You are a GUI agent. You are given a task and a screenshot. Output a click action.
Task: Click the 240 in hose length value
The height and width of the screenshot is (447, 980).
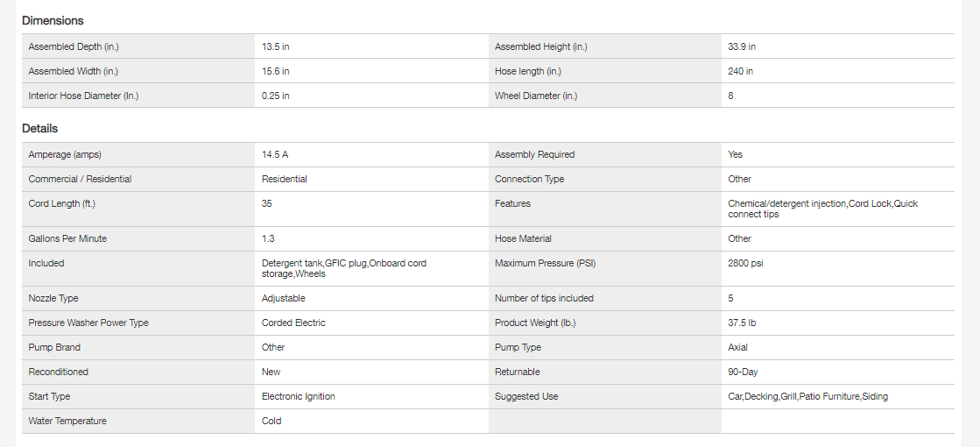point(741,71)
